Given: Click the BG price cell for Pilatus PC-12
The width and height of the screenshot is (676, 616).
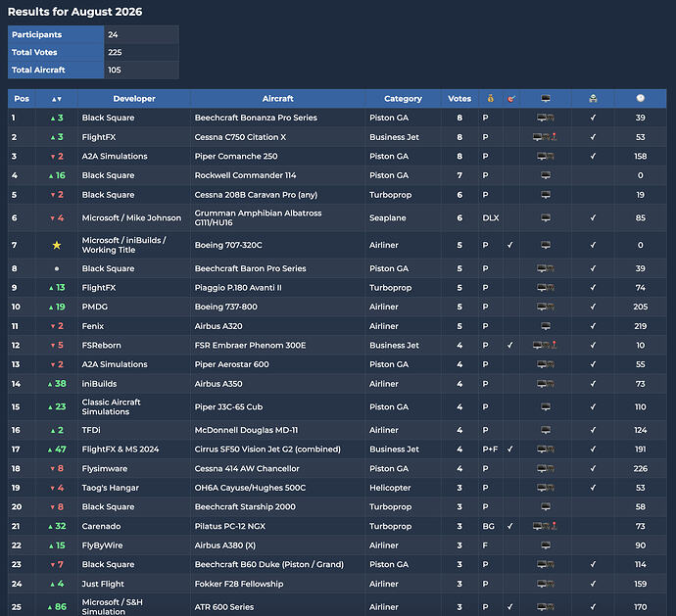Looking at the screenshot, I should point(489,526).
